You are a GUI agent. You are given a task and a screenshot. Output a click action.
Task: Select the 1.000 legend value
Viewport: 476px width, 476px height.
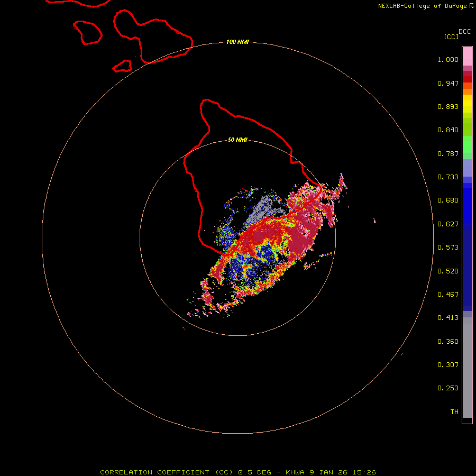(448, 59)
